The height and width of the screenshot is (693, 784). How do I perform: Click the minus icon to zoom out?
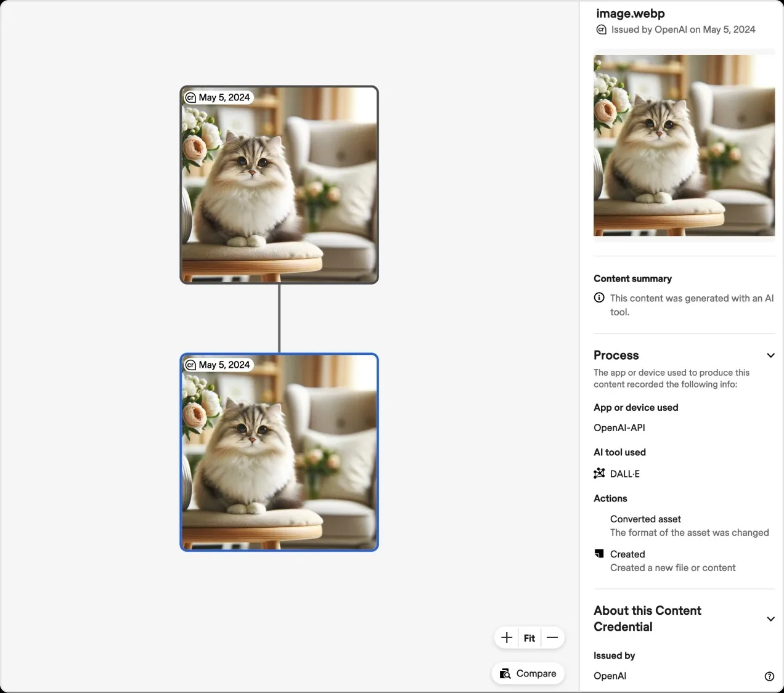point(552,638)
